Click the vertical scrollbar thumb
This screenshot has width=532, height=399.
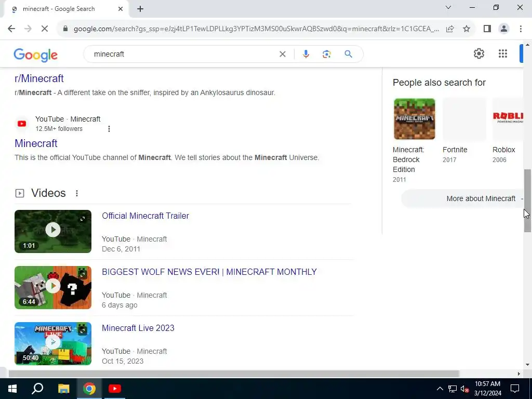(x=527, y=201)
